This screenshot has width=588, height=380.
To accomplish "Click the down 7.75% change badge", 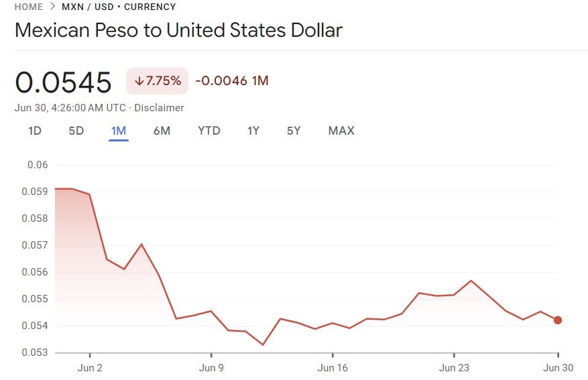I will (157, 81).
